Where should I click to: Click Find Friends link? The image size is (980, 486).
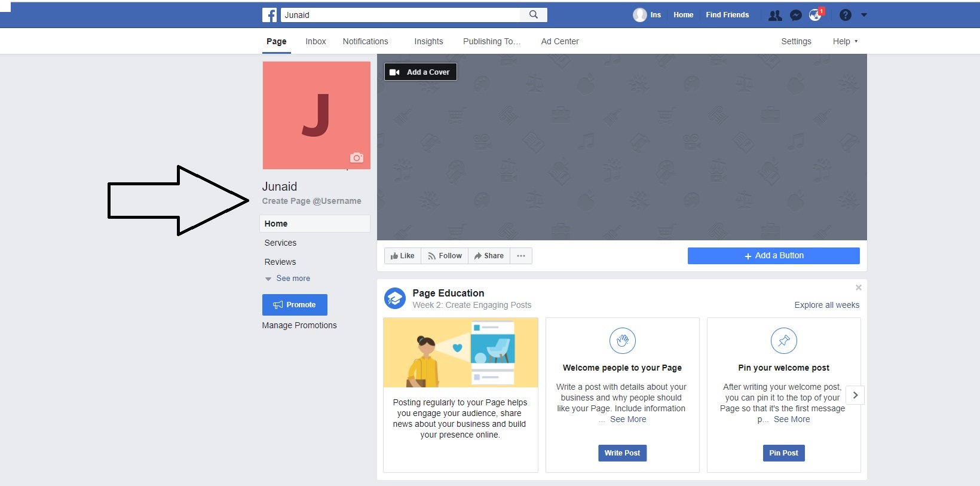pyautogui.click(x=727, y=15)
